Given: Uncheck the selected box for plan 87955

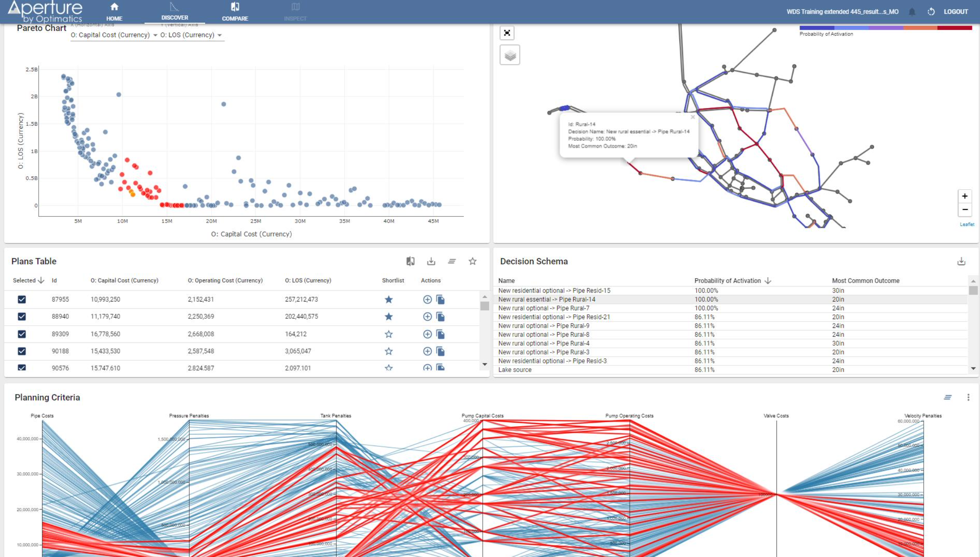Looking at the screenshot, I should 22,300.
